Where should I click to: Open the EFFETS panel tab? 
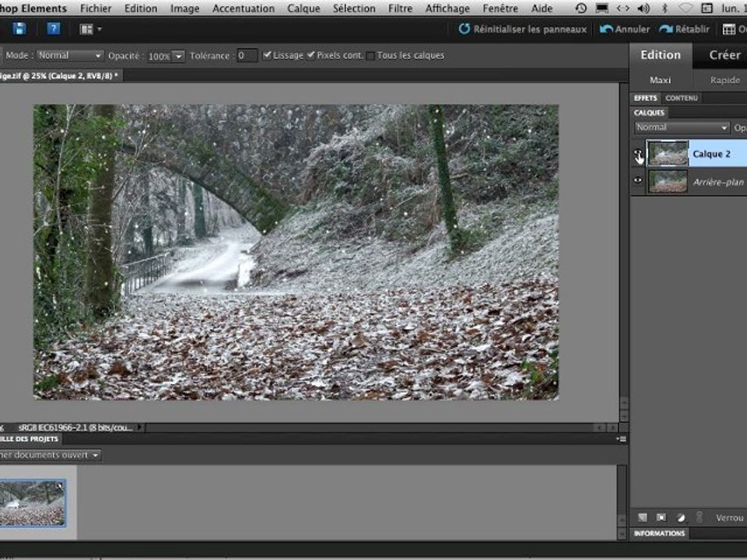coord(646,98)
